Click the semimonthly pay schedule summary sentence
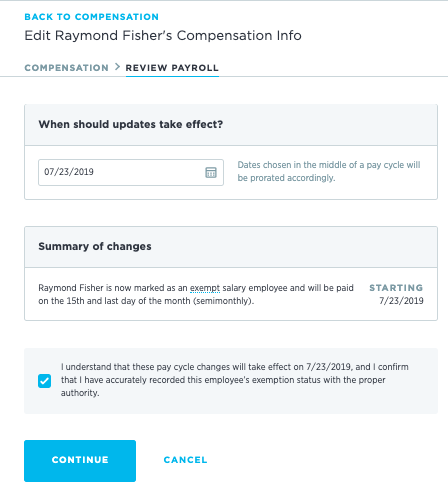Image resolution: width=448 pixels, height=495 pixels. [x=196, y=294]
